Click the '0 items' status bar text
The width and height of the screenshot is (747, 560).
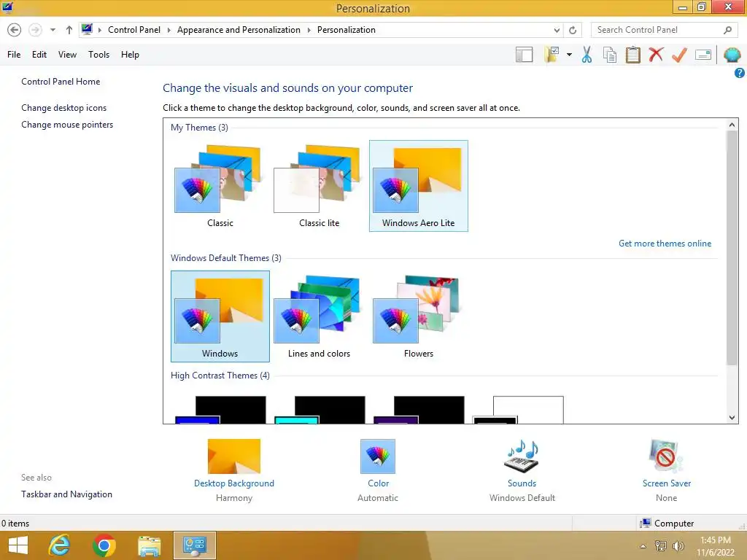click(15, 524)
